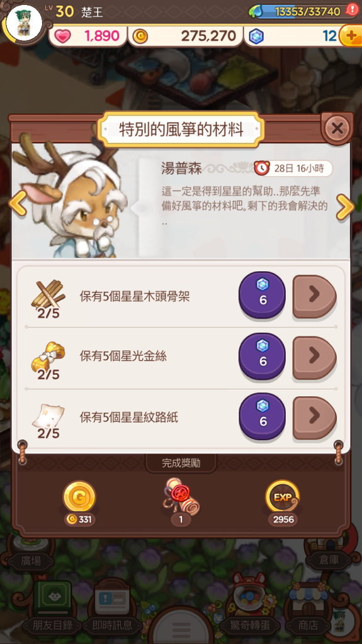
Task: Open the go-to arrow for 星光金絲
Action: [x=314, y=357]
